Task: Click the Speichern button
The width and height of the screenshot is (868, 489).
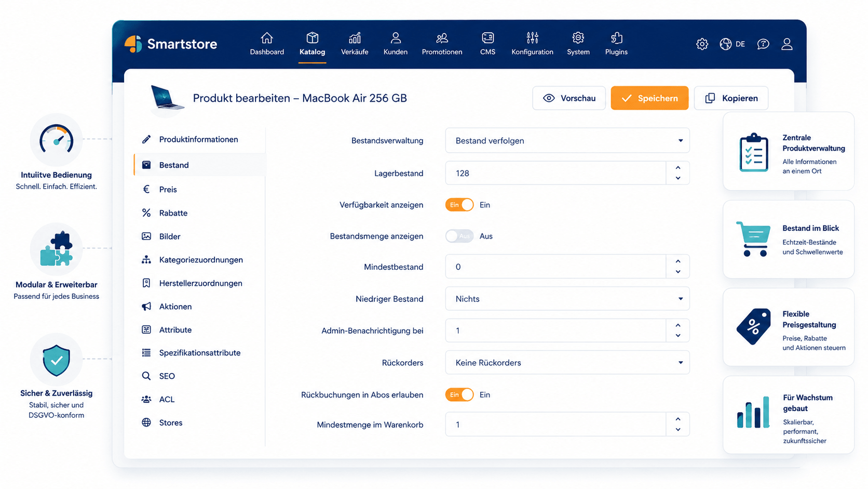Action: [649, 98]
